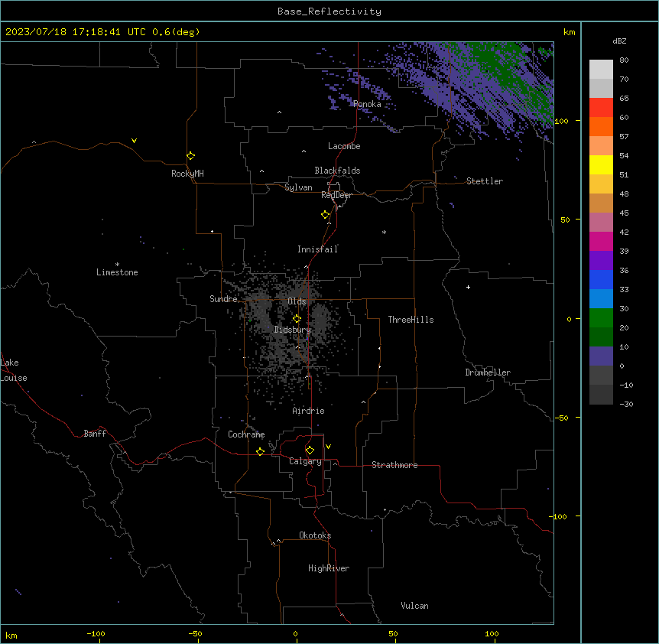Pick the red 60-65 dBZ swatch
This screenshot has width=659, height=644.
tap(601, 108)
